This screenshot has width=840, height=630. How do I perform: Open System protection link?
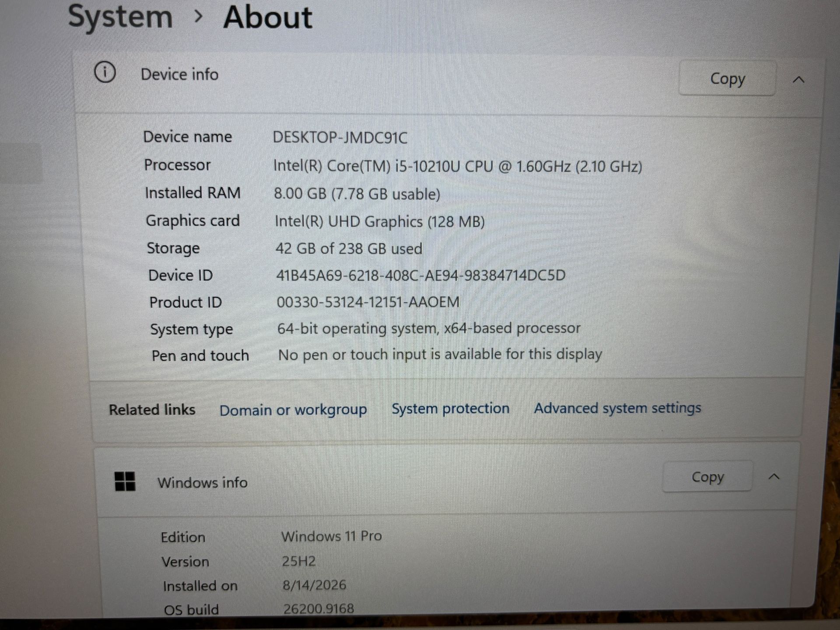(450, 409)
